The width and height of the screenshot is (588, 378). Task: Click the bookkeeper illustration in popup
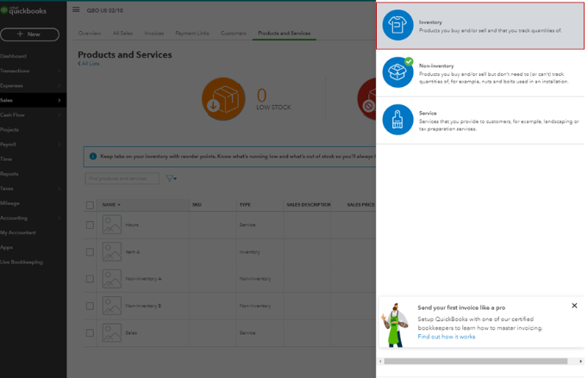pyautogui.click(x=395, y=325)
